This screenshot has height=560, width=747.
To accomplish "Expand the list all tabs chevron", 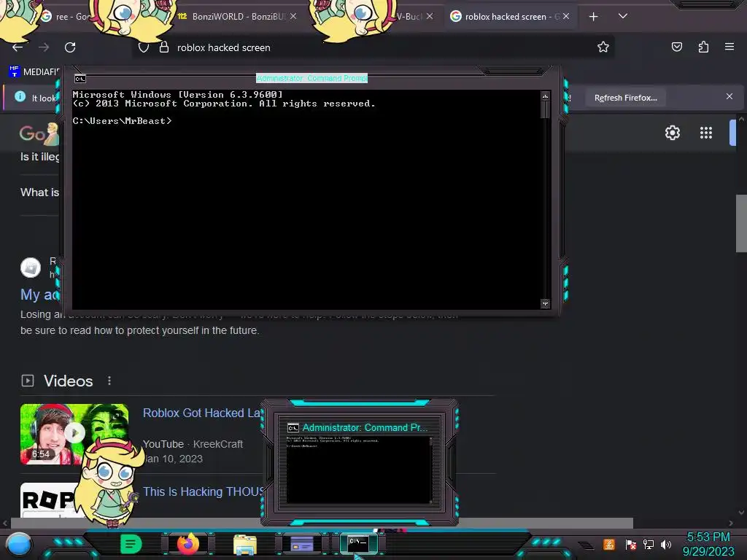I will point(623,16).
